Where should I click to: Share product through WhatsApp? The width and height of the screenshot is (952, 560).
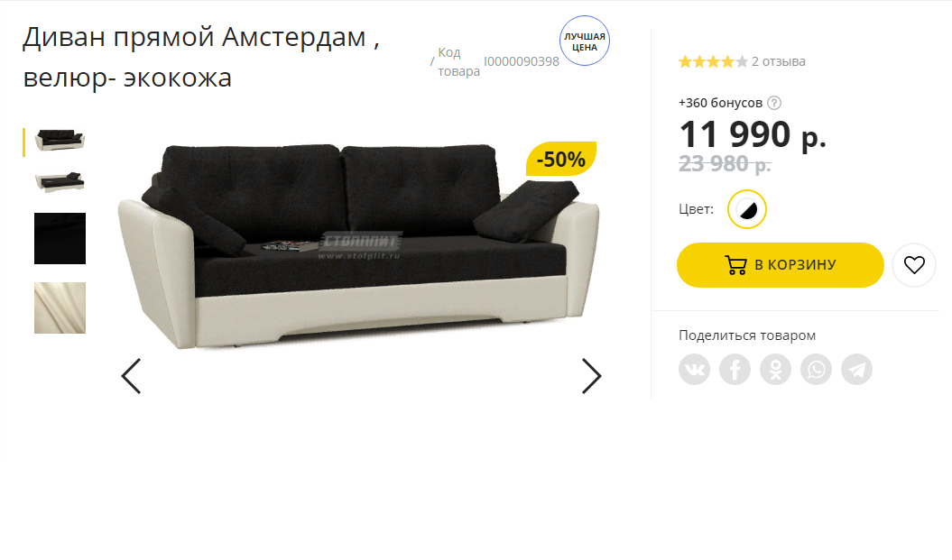(816, 369)
